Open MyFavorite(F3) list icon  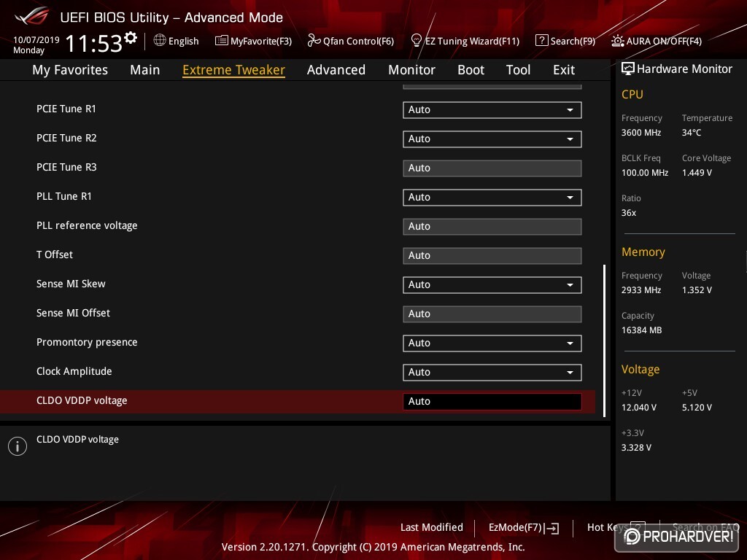coord(221,41)
